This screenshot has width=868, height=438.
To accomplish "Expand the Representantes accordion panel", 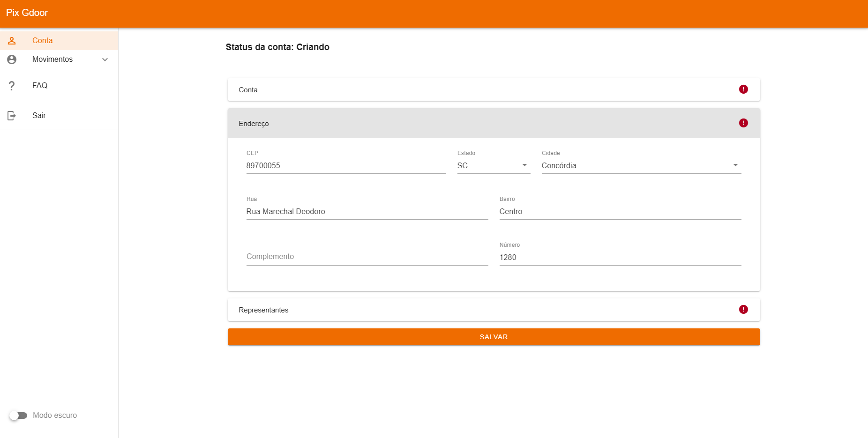I will click(x=494, y=310).
